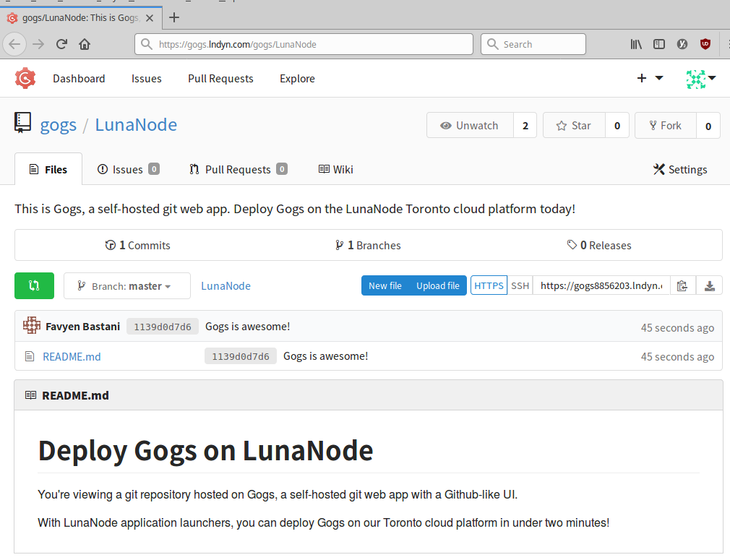Select SSH clone protocol
Image resolution: width=730 pixels, height=560 pixels.
point(520,286)
